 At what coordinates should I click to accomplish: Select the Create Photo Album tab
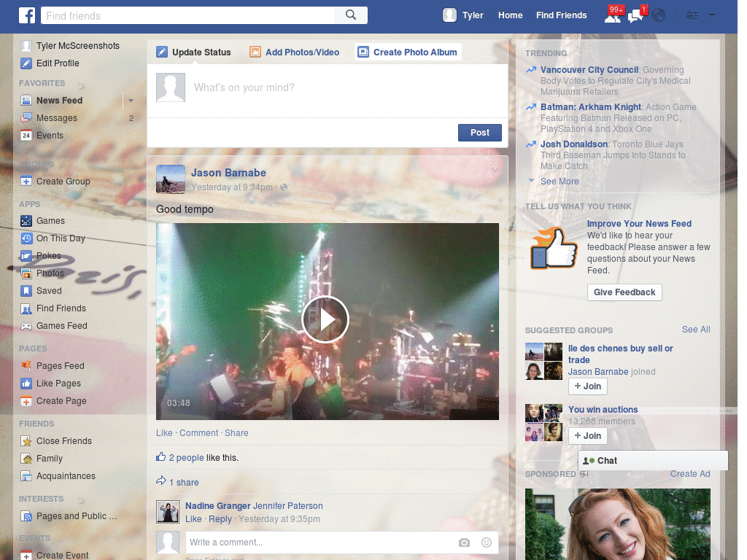(x=408, y=52)
